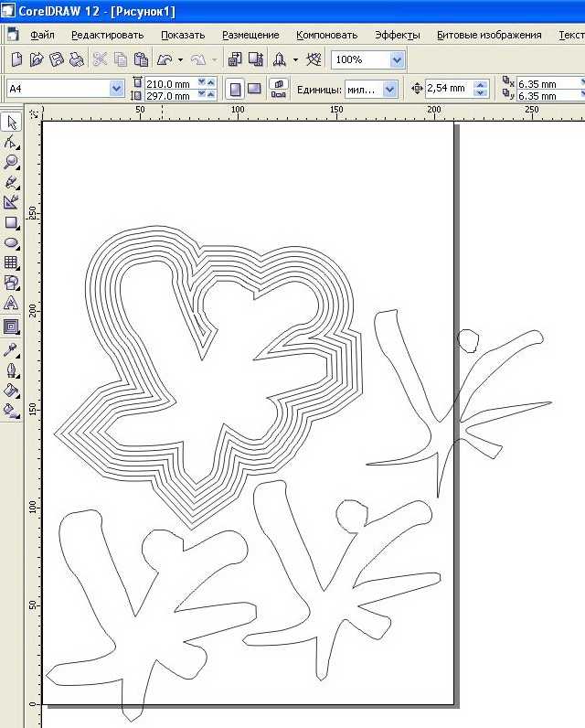Select the Interactive contour tool

click(x=11, y=327)
